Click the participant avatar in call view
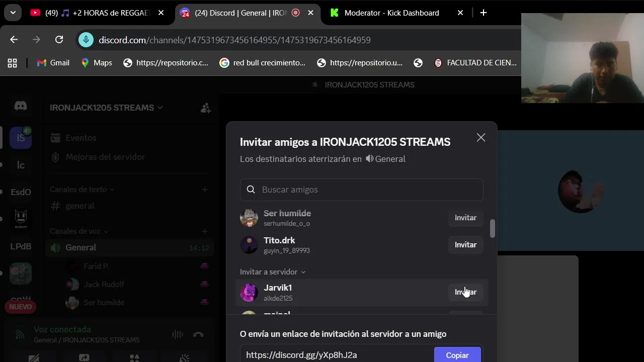 [x=581, y=191]
